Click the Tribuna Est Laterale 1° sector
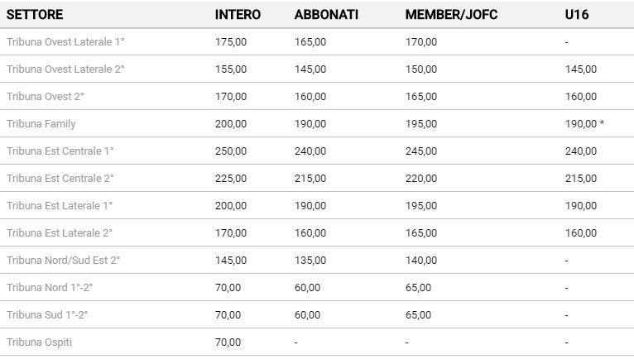This screenshot has height=364, width=634. (x=60, y=206)
